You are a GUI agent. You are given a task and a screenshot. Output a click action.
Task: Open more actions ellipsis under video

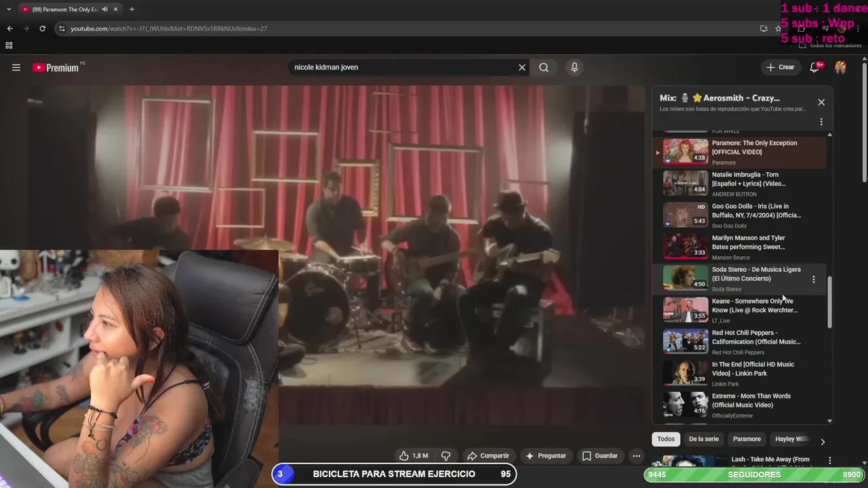tap(636, 456)
